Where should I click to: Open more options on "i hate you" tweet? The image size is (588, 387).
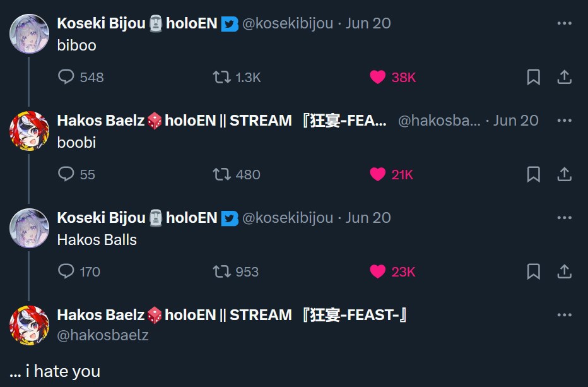(564, 315)
